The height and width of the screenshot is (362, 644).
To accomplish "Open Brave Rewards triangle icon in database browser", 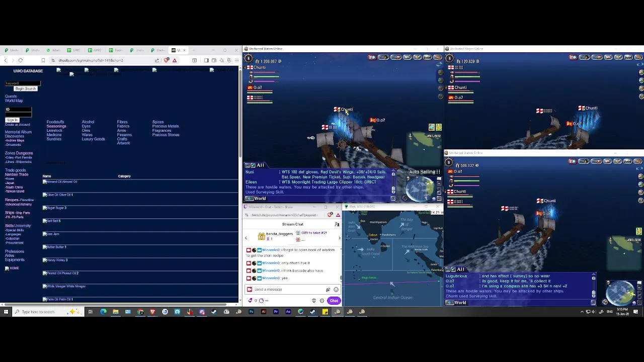I will (x=175, y=60).
